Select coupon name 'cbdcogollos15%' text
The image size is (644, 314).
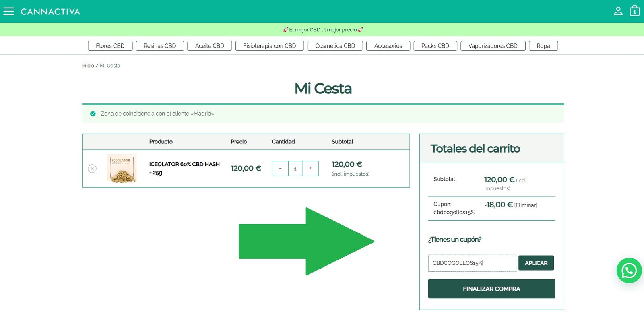(454, 213)
